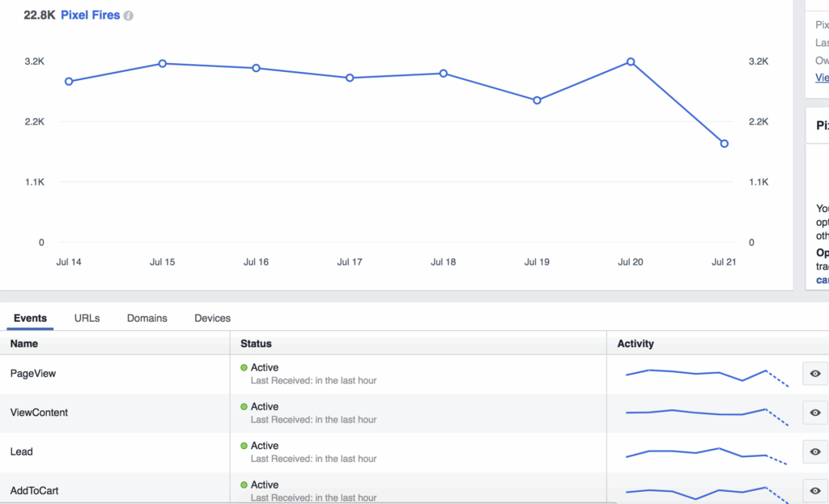The image size is (829, 504).
Task: Select the Events tab
Action: click(31, 318)
